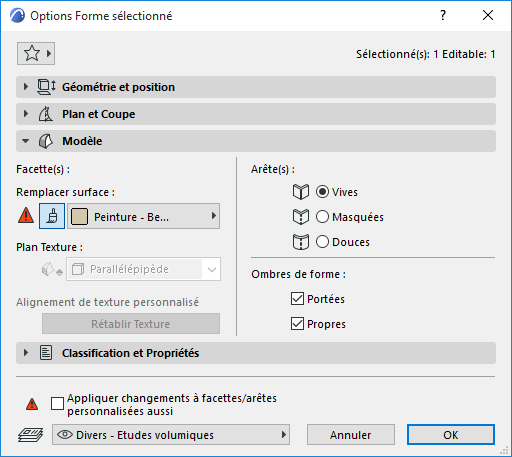Click the beige Peinture color swatch
The width and height of the screenshot is (512, 457).
coord(79,217)
